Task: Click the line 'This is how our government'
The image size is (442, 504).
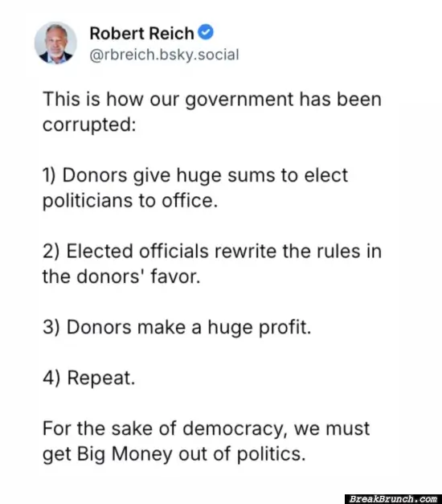Action: tap(212, 100)
